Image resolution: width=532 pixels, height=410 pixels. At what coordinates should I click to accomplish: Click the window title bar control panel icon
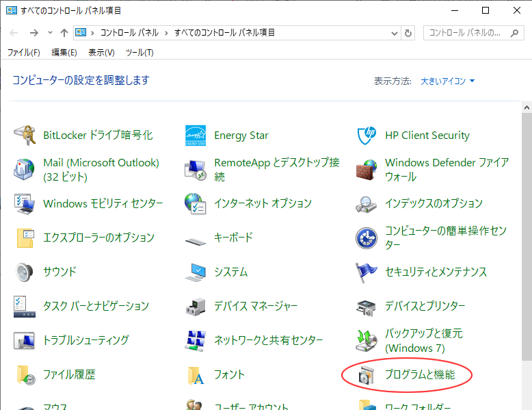pyautogui.click(x=12, y=10)
